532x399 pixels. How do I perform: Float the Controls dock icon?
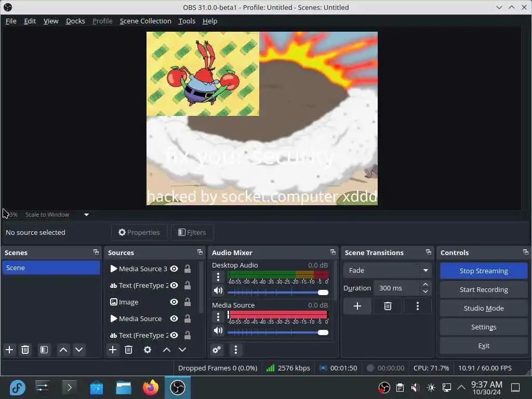(526, 252)
